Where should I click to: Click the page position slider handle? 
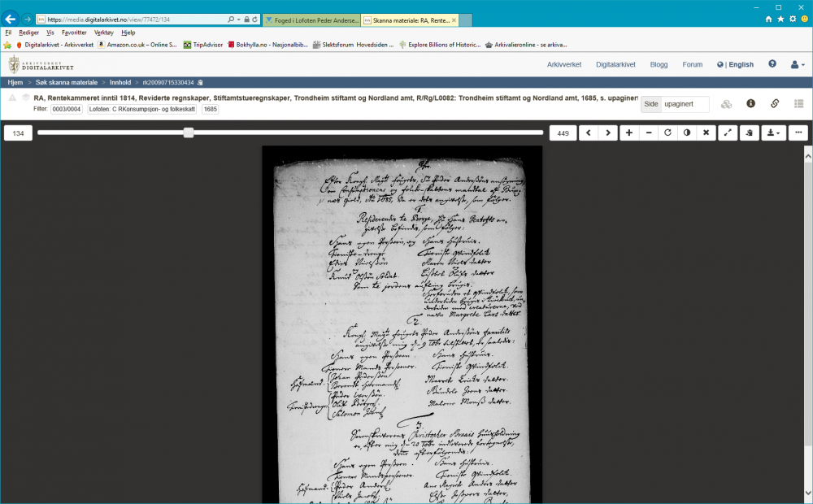pos(189,133)
